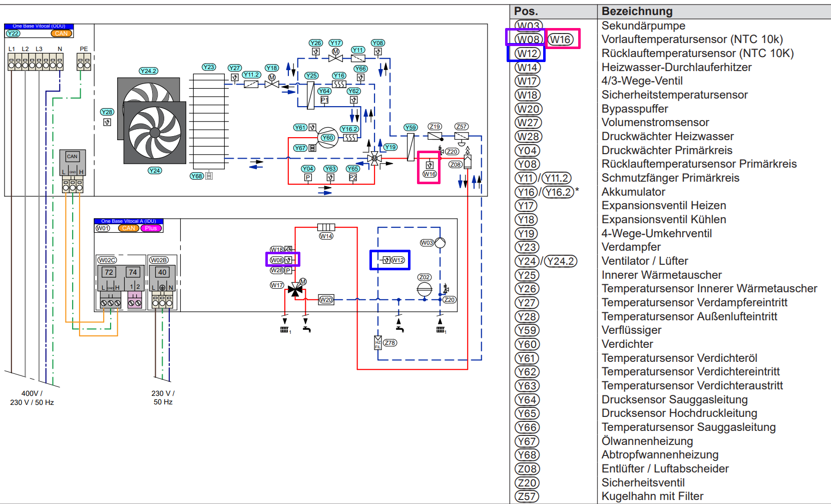Click the drip pan heater symbol beside Y68

click(209, 176)
